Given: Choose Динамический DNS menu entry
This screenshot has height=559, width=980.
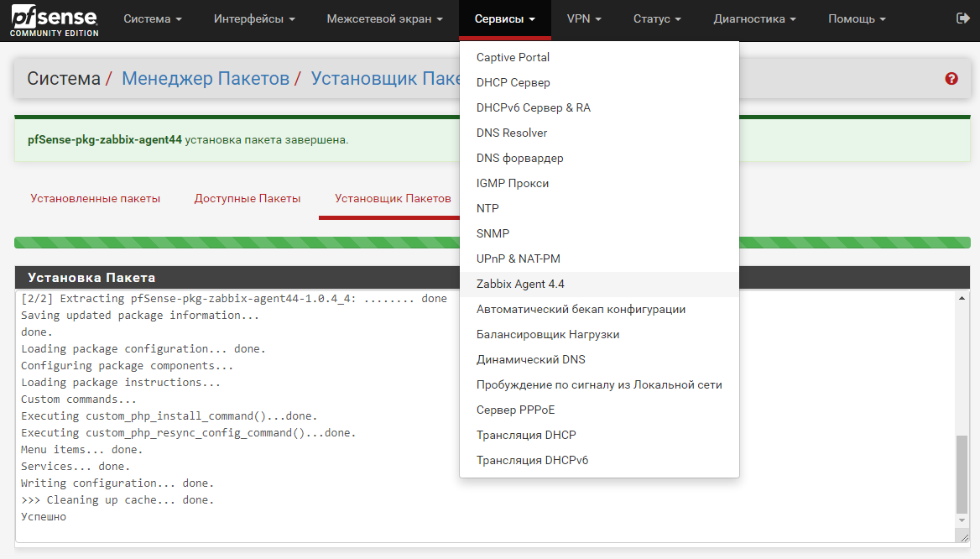Looking at the screenshot, I should [599, 359].
